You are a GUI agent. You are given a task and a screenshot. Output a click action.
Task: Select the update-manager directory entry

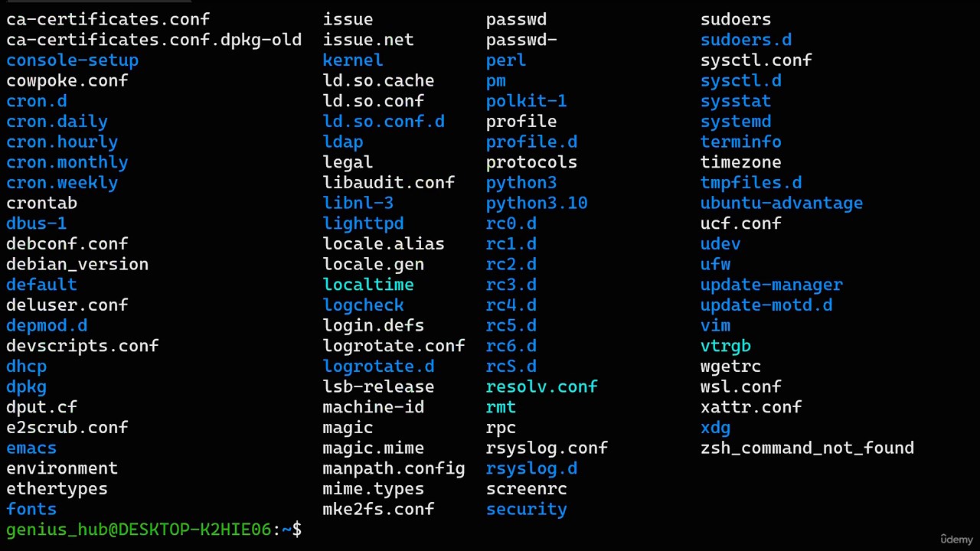[x=771, y=285]
